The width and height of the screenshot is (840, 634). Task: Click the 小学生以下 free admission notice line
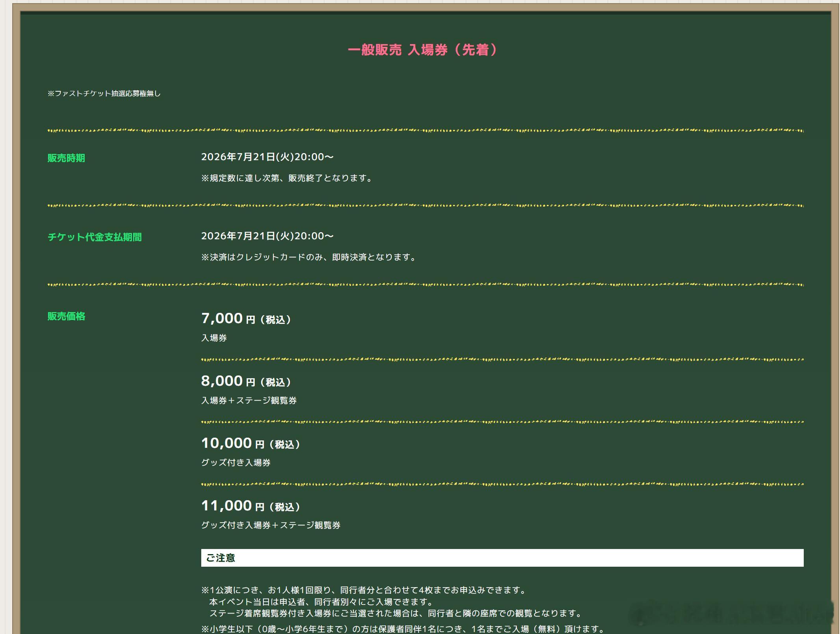(404, 629)
